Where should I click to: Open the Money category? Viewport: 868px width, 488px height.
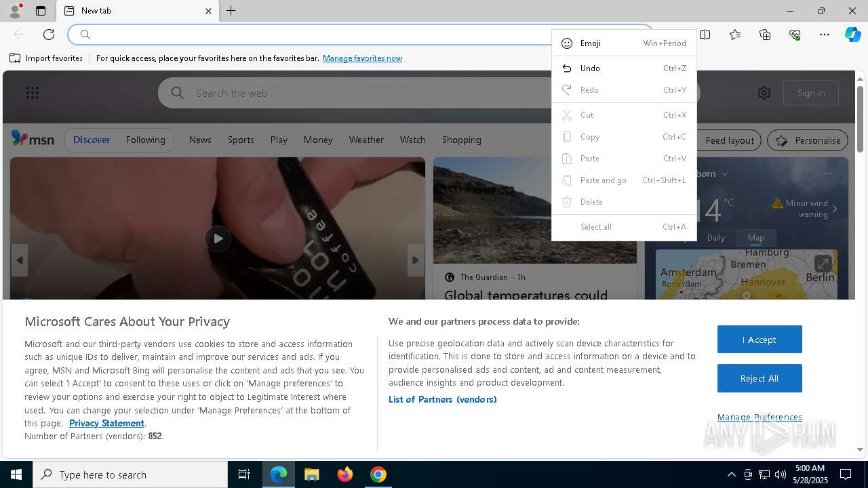point(318,140)
